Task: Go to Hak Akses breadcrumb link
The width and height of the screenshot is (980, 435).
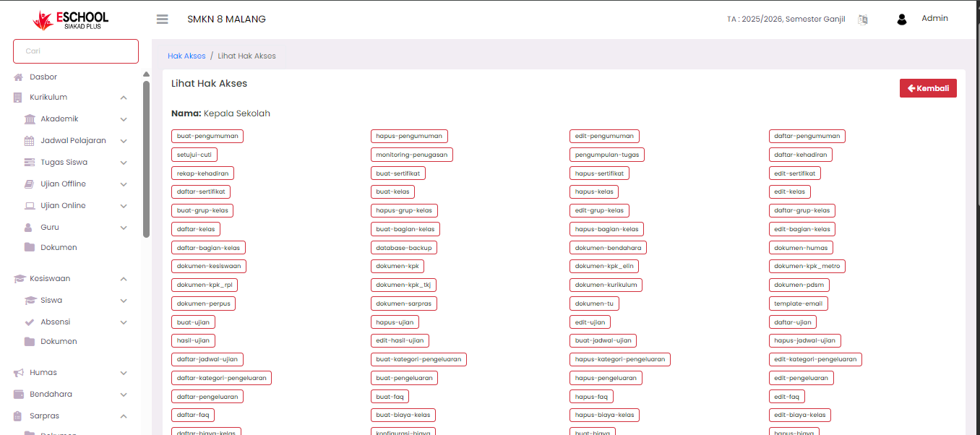Action: 186,56
